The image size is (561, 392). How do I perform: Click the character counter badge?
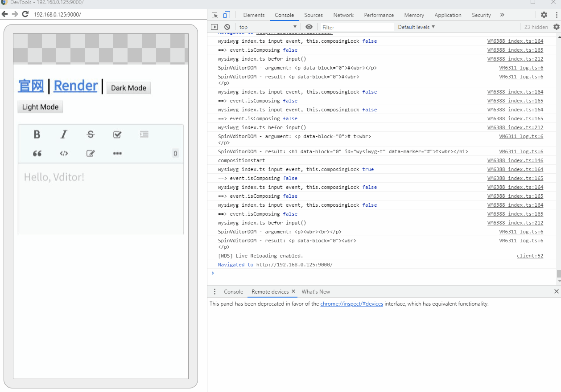click(175, 153)
